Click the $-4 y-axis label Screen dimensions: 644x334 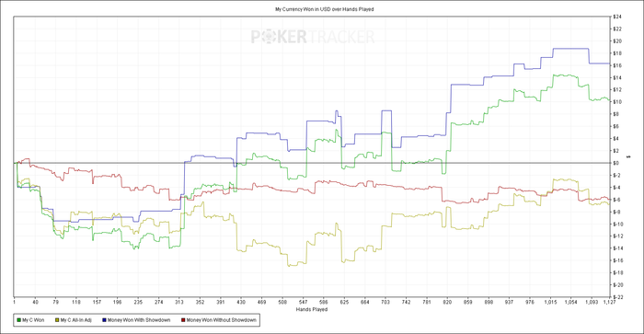617,188
